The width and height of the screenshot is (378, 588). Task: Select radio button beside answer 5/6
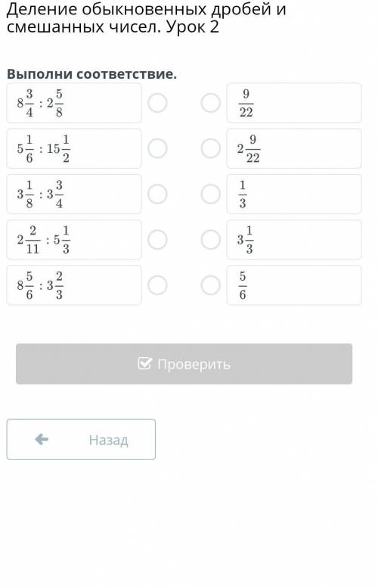pos(210,285)
